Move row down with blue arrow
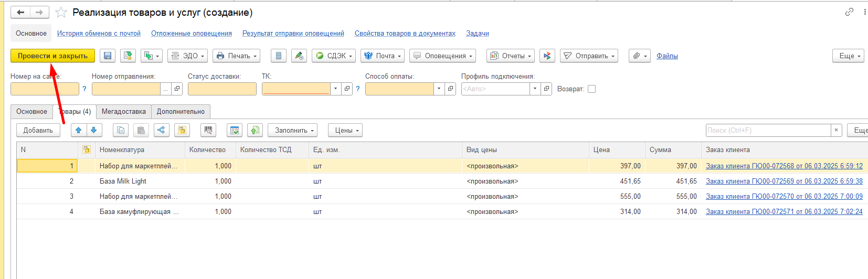The width and height of the screenshot is (868, 279). click(x=94, y=130)
